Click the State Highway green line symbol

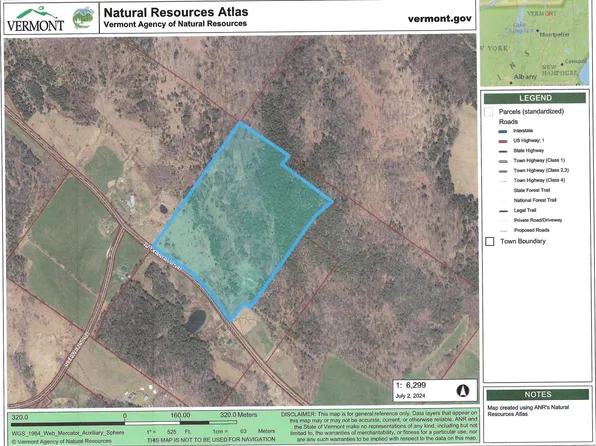(502, 151)
